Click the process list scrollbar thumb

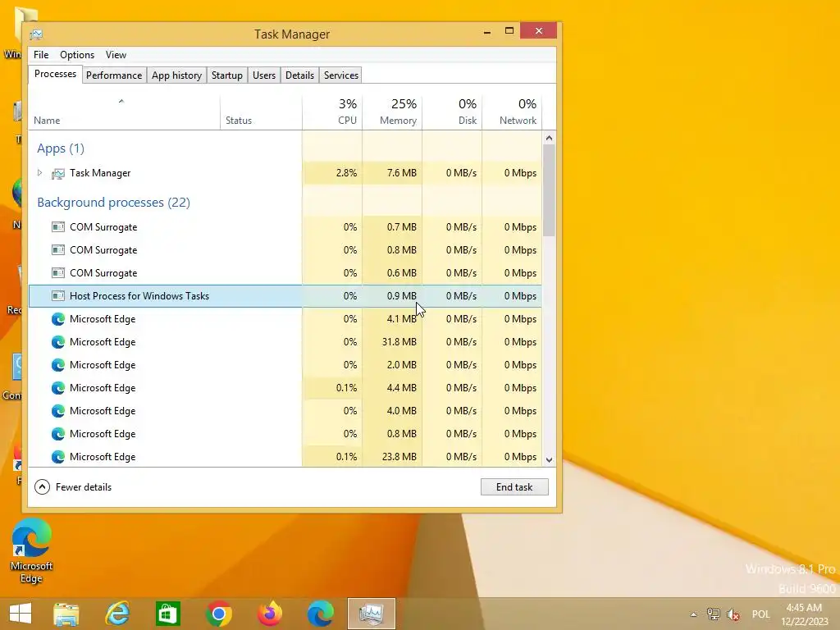[x=549, y=190]
